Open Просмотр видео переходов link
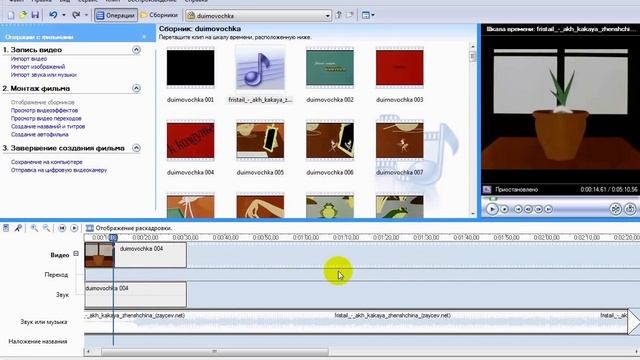This screenshot has height=360, width=640. pos(46,118)
